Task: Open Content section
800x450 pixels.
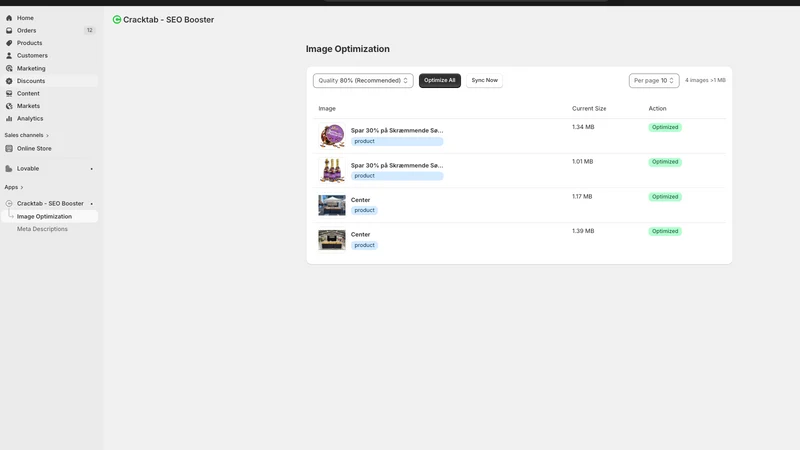Action: (x=49, y=93)
